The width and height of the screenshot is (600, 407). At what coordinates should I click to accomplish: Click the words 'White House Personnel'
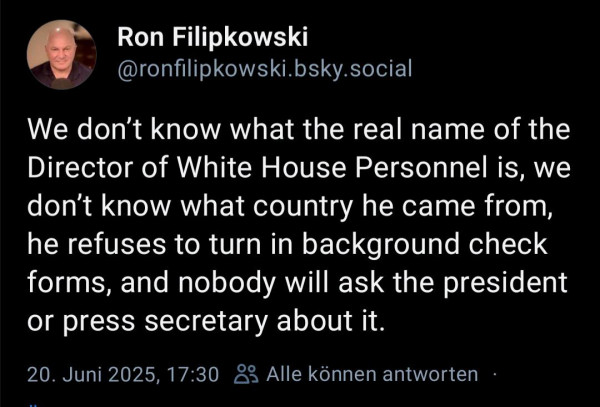(x=331, y=168)
